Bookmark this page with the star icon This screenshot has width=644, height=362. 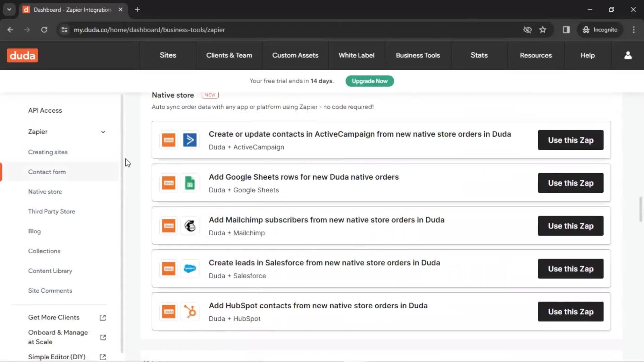coord(543,30)
